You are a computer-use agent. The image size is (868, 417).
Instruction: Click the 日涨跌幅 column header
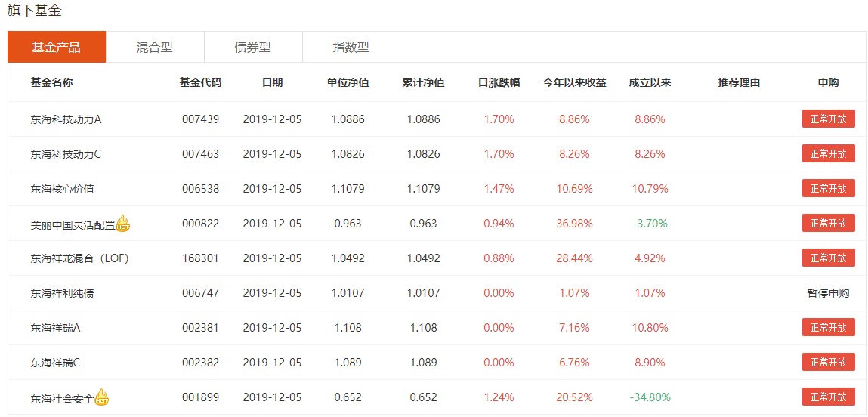[499, 82]
